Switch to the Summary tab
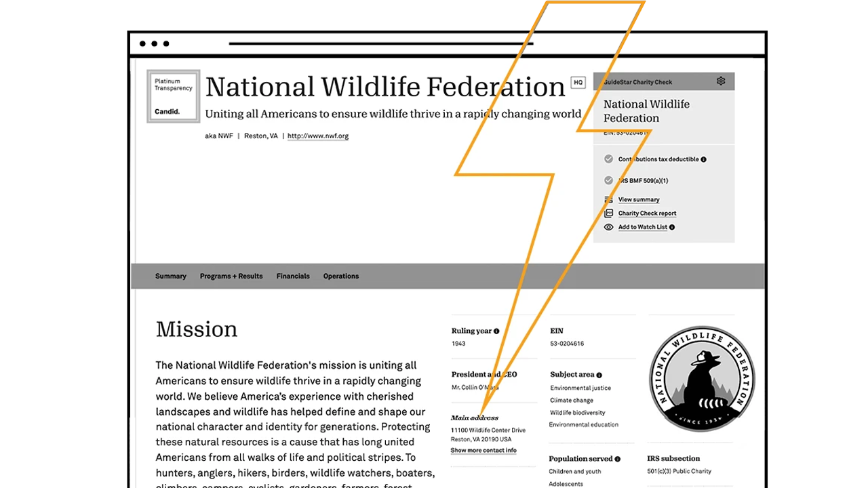 [171, 276]
